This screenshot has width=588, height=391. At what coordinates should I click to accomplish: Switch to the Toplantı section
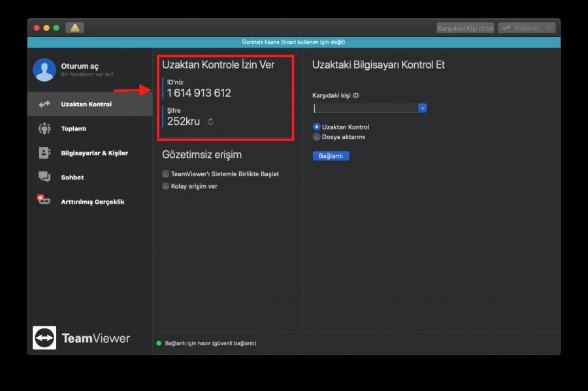point(90,129)
